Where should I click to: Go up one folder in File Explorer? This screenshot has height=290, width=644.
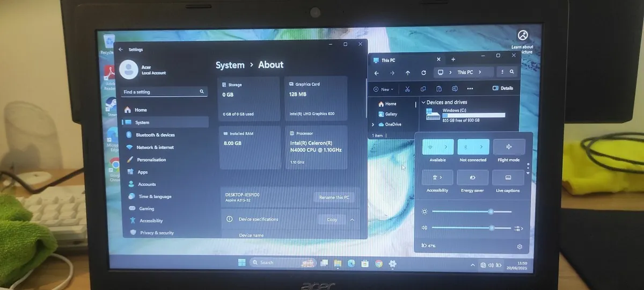(408, 73)
